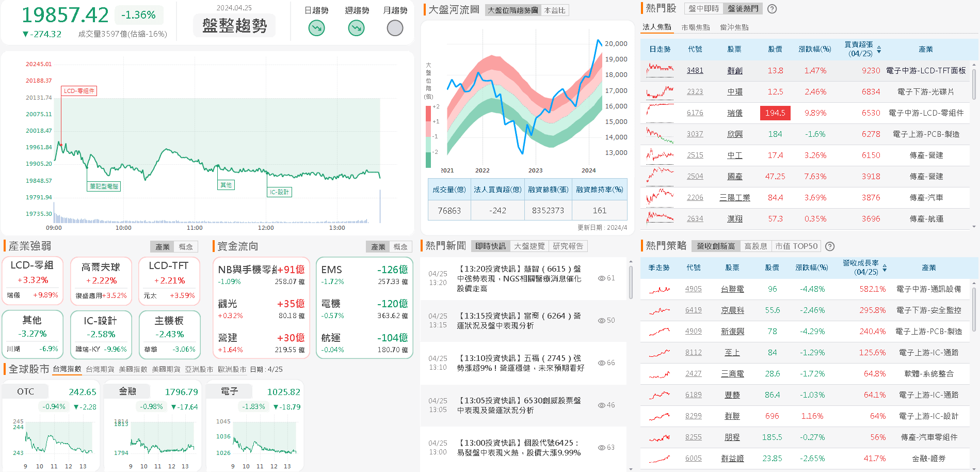The image size is (980, 472).
Task: Open help icon next to 熱門策略 tabs
Action: (830, 246)
